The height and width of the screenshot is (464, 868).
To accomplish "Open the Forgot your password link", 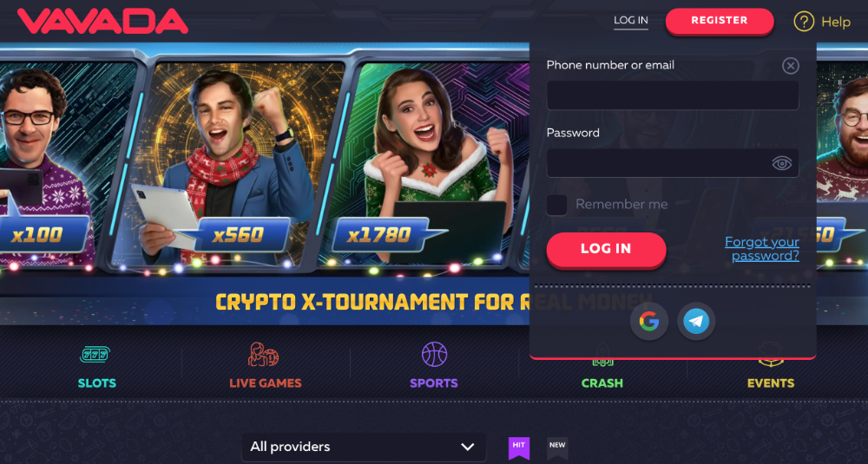I will point(762,249).
